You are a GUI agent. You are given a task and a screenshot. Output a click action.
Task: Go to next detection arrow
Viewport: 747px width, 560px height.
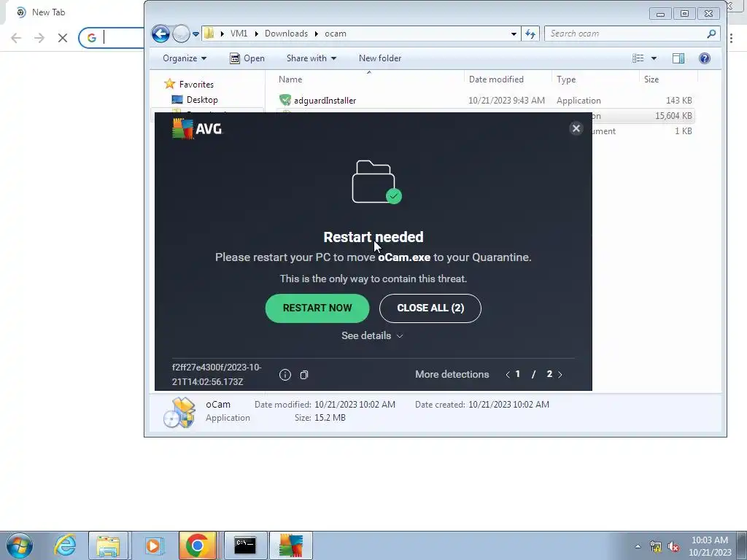click(x=560, y=374)
